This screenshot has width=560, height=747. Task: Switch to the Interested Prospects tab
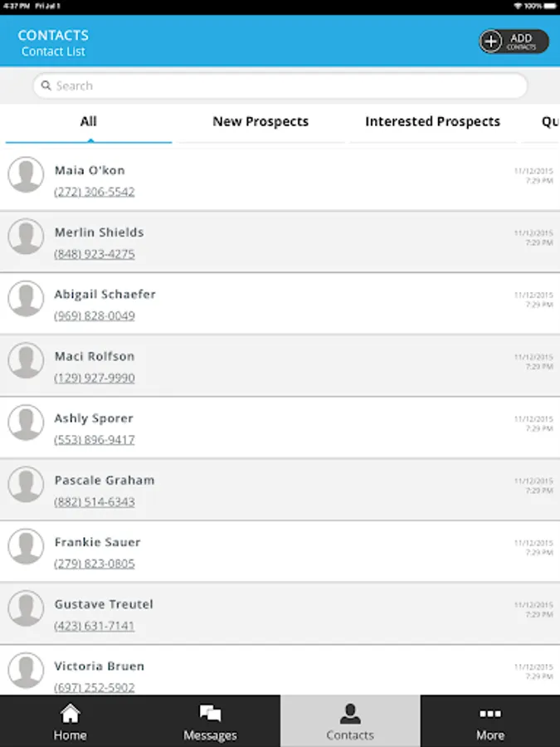(432, 122)
